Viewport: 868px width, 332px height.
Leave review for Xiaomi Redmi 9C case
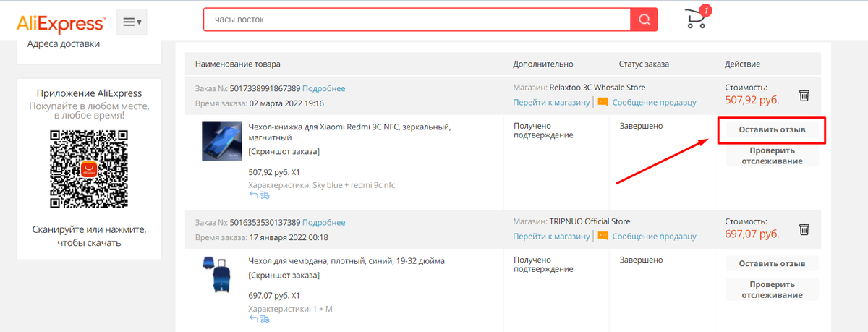coord(772,130)
